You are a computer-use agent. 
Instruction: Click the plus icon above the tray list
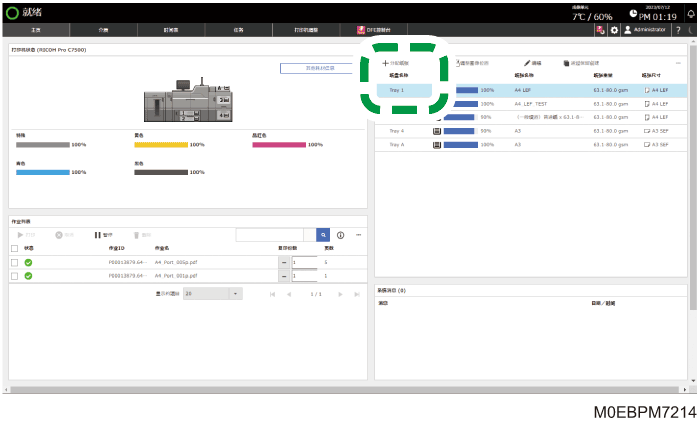pyautogui.click(x=385, y=63)
